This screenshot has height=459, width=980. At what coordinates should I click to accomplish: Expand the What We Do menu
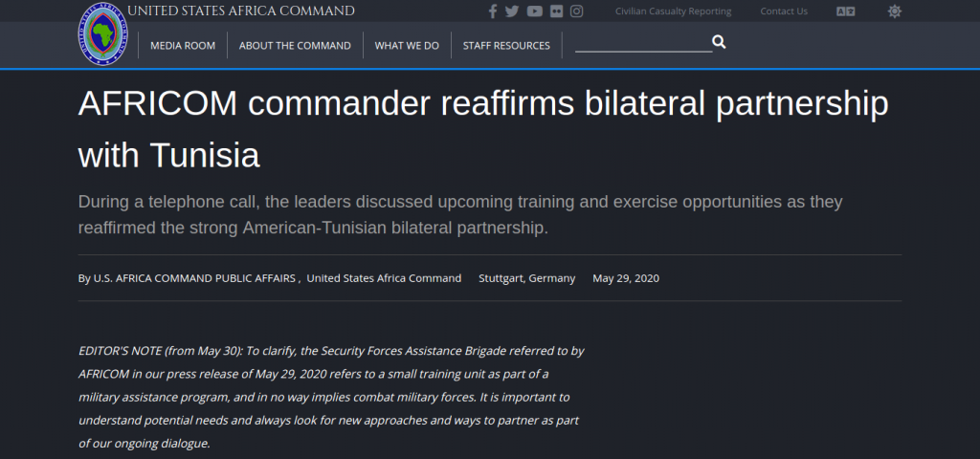tap(407, 46)
